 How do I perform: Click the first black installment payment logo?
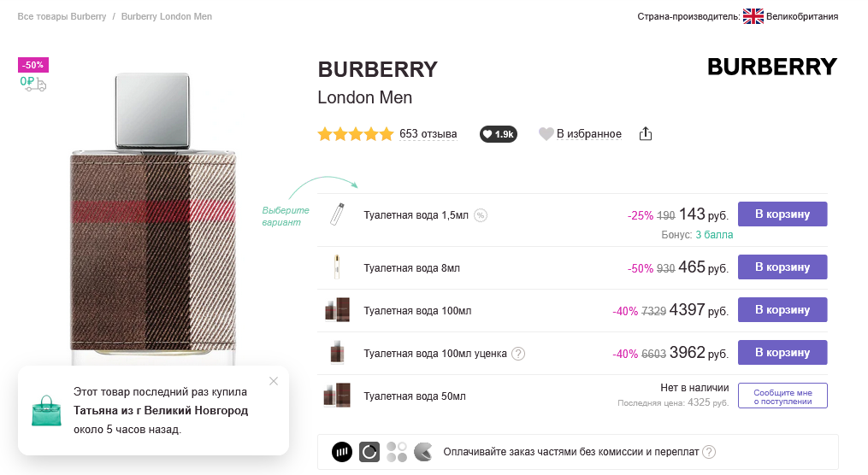342,452
